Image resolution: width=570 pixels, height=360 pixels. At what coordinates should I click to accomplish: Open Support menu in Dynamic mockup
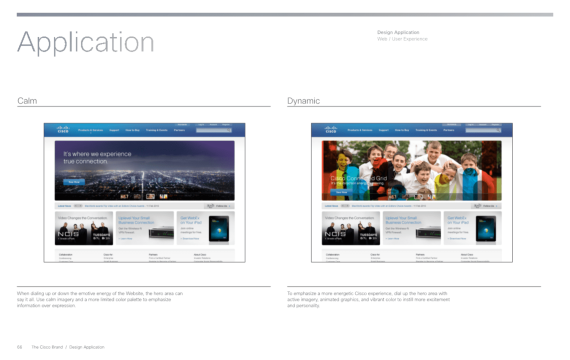(384, 130)
